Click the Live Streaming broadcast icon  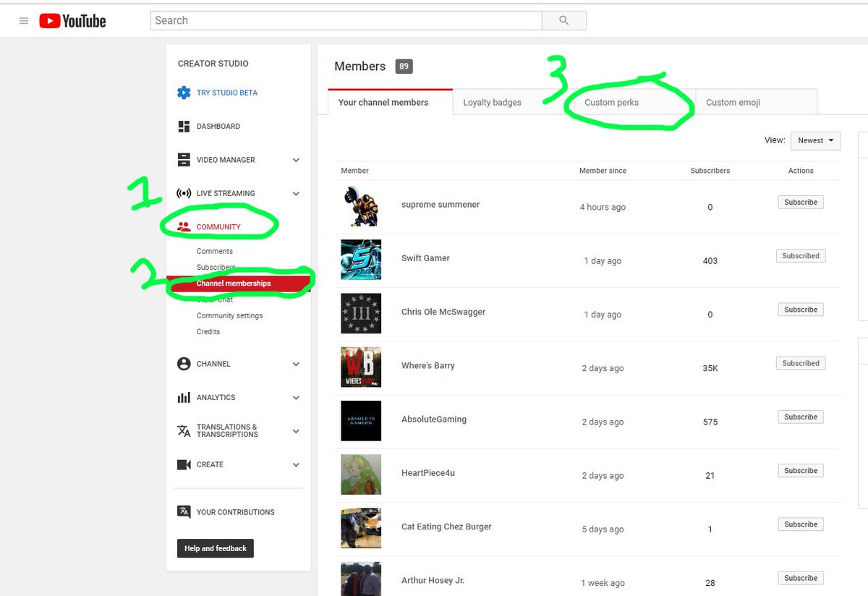[x=184, y=193]
